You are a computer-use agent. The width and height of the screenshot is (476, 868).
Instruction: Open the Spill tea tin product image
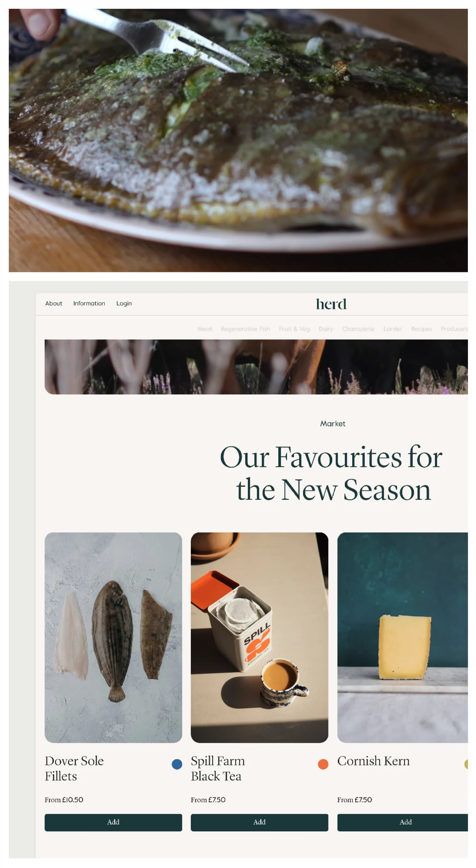pos(259,637)
